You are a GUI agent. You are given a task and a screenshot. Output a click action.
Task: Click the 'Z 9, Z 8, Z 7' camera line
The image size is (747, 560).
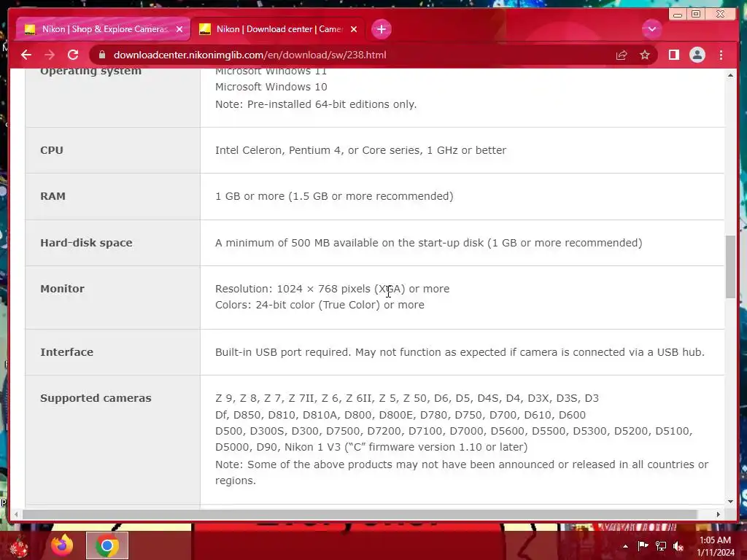click(407, 398)
